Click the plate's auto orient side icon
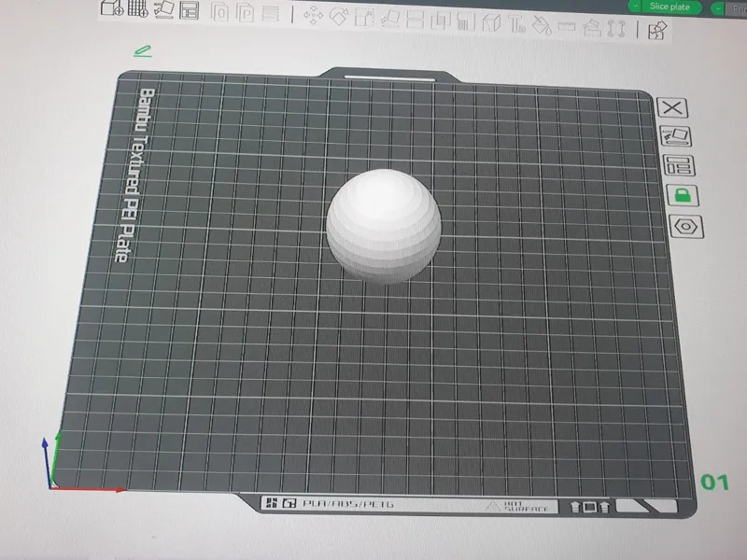Viewport: 747px width, 560px height. click(675, 136)
